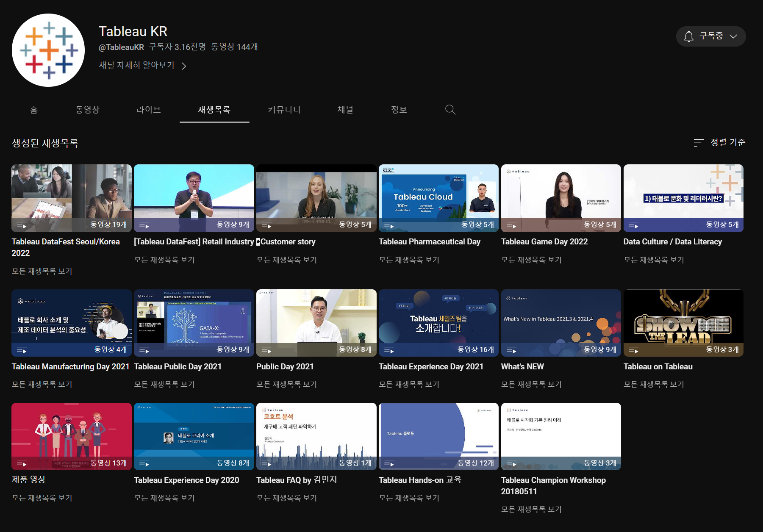Open What's NEW playlist title

point(522,367)
